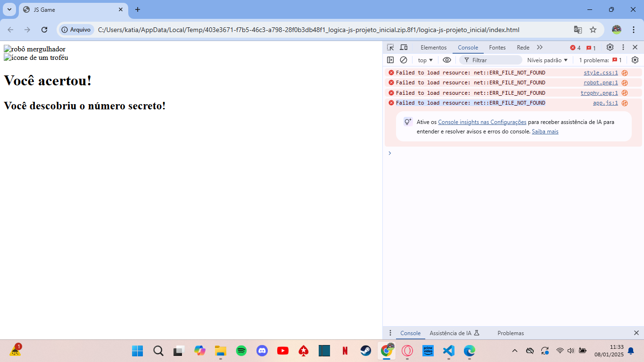
Task: Go forward in browser history
Action: click(27, 30)
